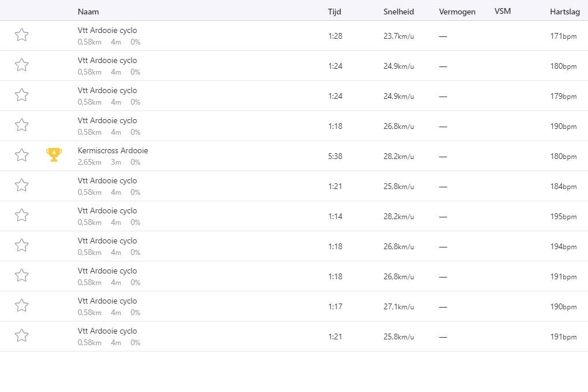Toggle favorite star on 1:18 effort with 190bpm
The width and height of the screenshot is (588, 392).
pos(21,125)
